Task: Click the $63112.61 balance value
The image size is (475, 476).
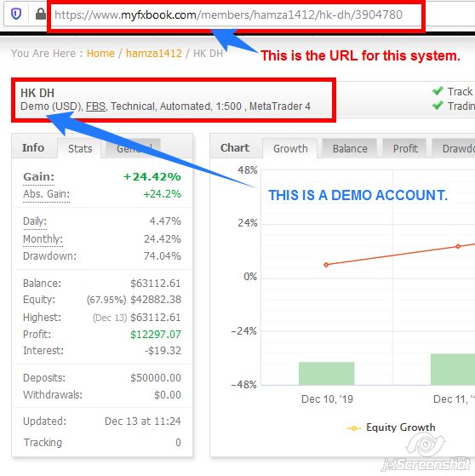Action: tap(156, 284)
